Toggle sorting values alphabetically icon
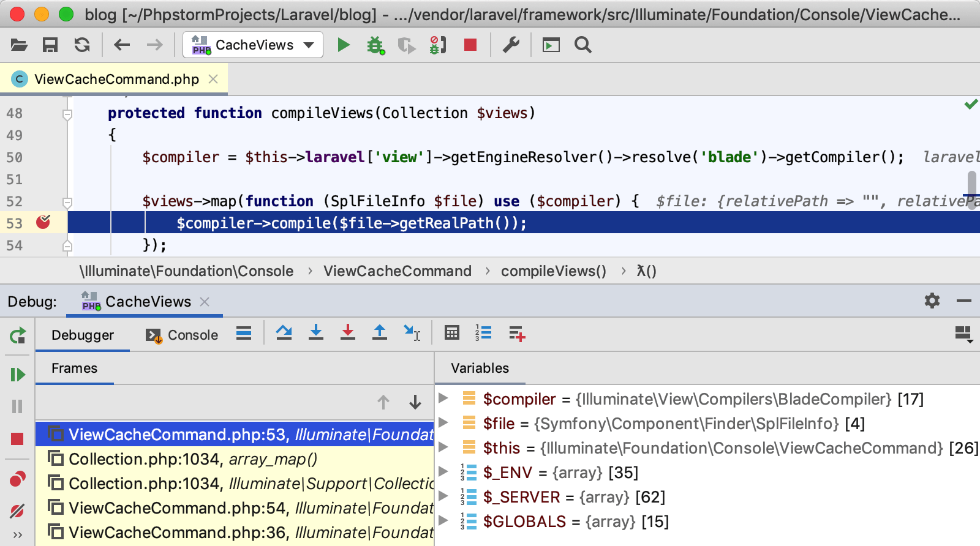980x546 pixels. point(483,332)
